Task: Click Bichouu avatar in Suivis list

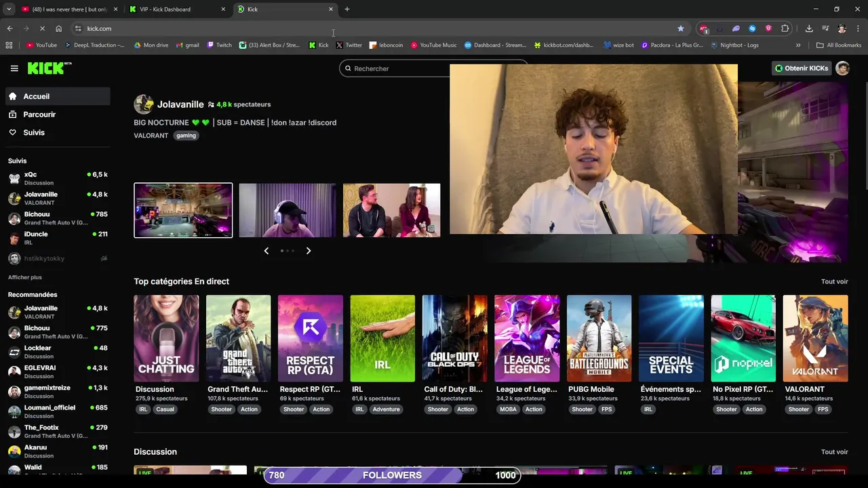Action: pos(14,218)
